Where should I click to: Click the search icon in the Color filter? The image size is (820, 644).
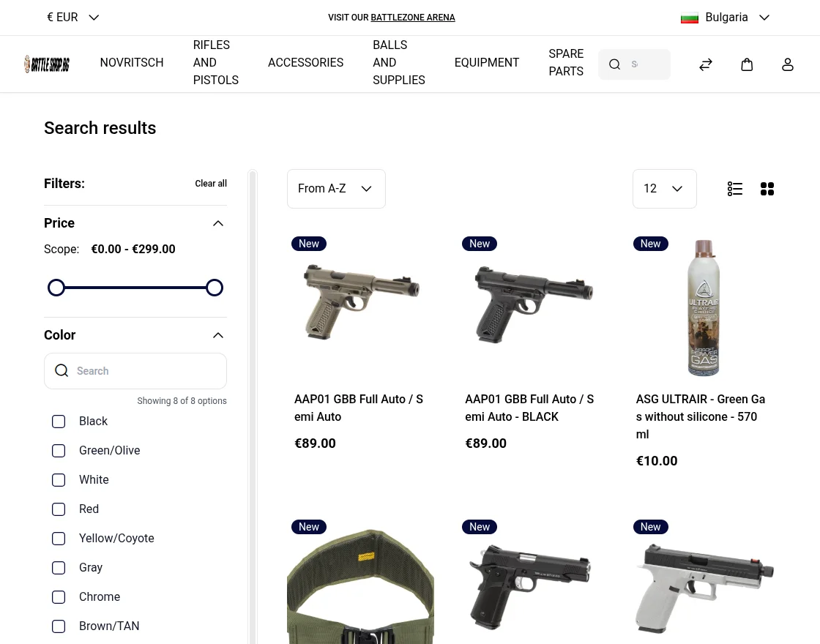point(61,371)
